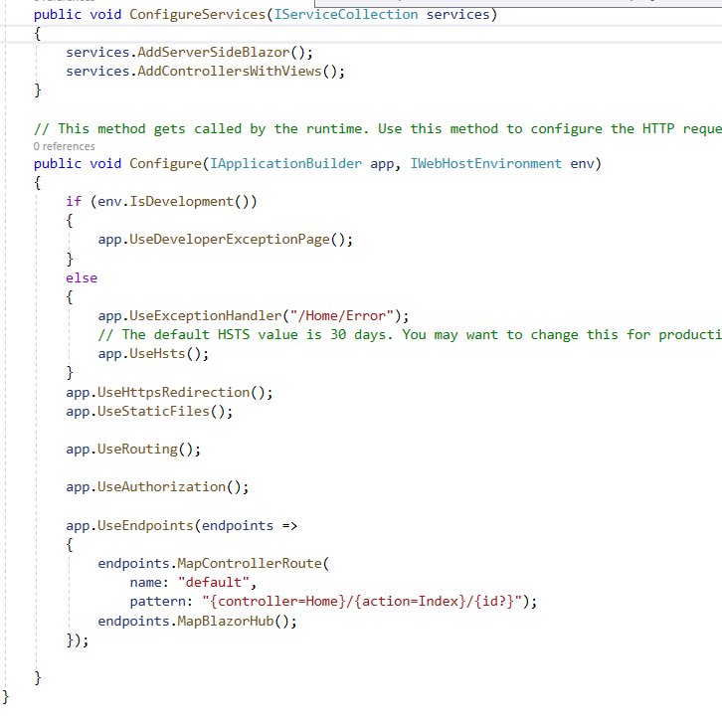Screen dimensions: 722x728
Task: Place cursor on services.AddServerSideBlazor() line
Action: point(189,52)
